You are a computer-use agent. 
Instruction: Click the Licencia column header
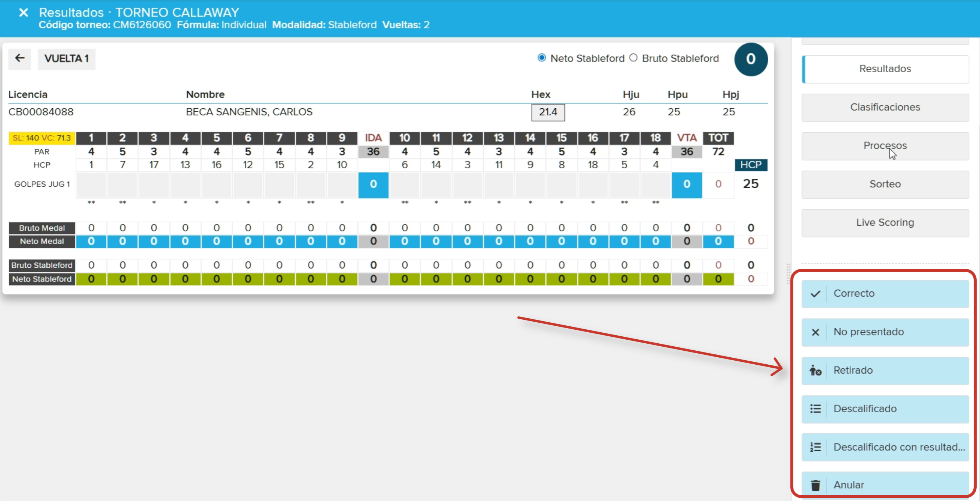[28, 94]
